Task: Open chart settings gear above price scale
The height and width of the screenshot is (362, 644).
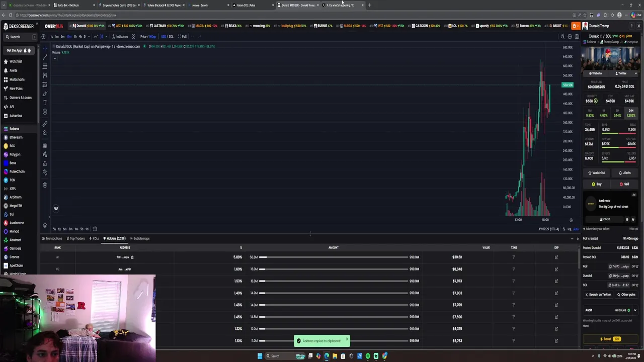Action: coord(570,36)
